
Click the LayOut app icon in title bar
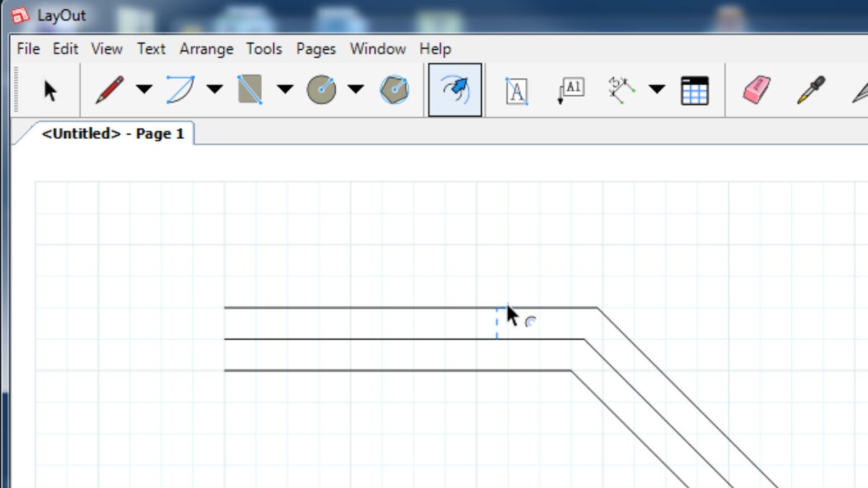21,15
